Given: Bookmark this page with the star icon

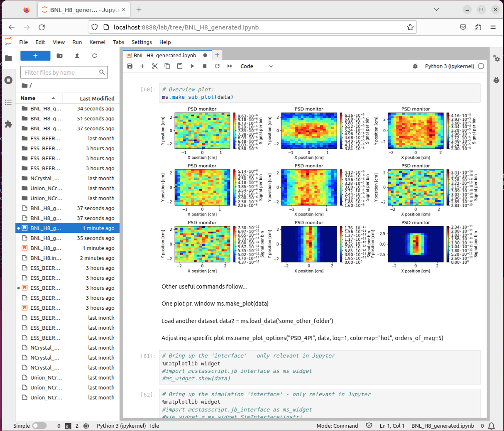Looking at the screenshot, I should (410, 27).
